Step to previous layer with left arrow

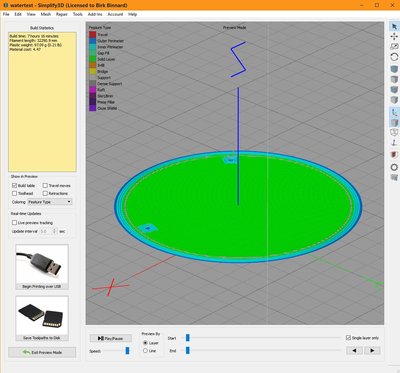pos(354,350)
